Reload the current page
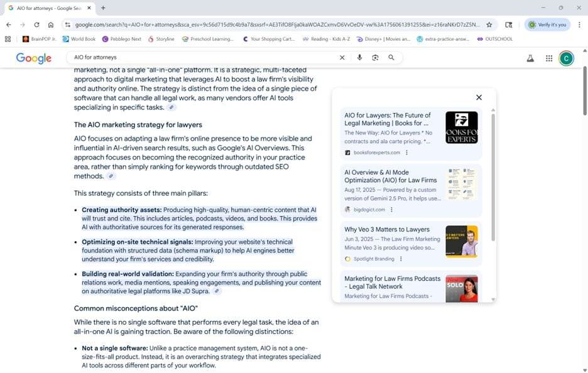This screenshot has height=373, width=588. 36,24
